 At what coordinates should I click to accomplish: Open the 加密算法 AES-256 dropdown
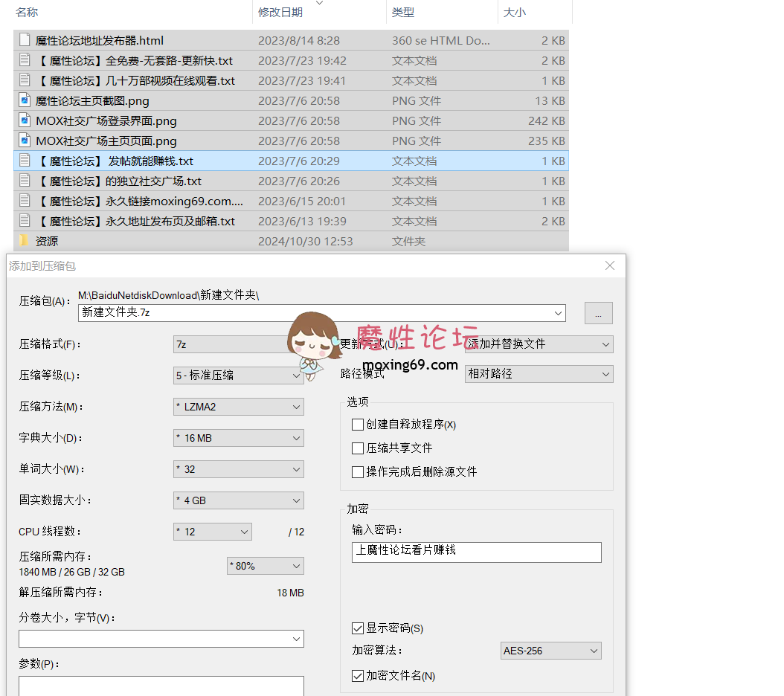pyautogui.click(x=550, y=651)
